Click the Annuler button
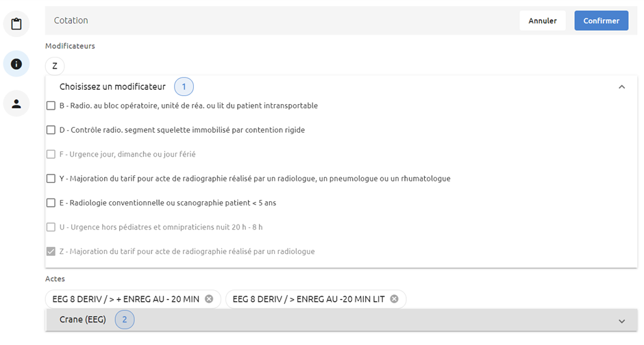644x345 pixels. coord(543,21)
